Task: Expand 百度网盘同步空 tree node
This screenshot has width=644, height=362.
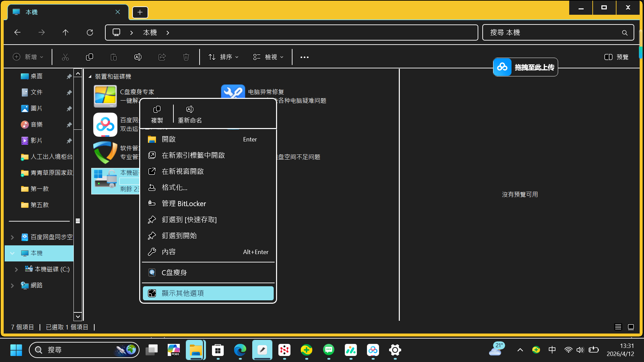Action: pyautogui.click(x=12, y=237)
